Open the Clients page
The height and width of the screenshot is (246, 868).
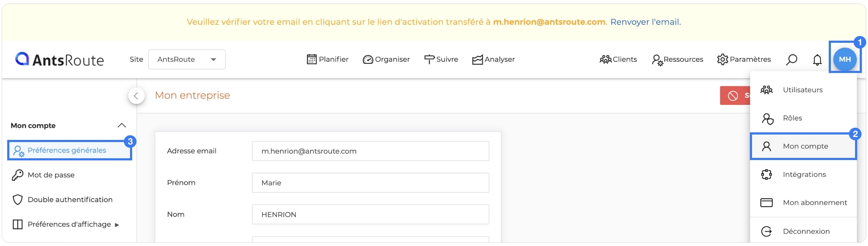[618, 59]
